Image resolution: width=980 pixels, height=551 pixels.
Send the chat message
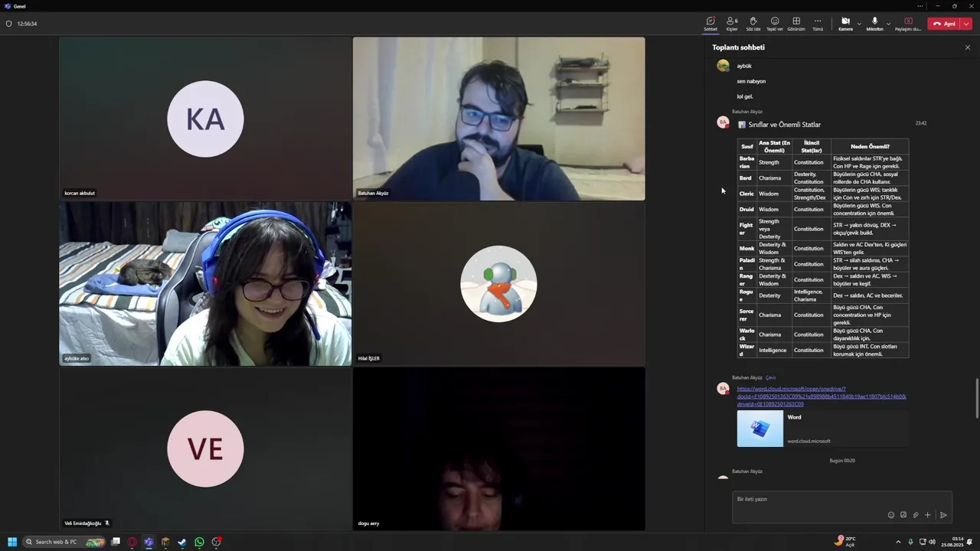[943, 515]
